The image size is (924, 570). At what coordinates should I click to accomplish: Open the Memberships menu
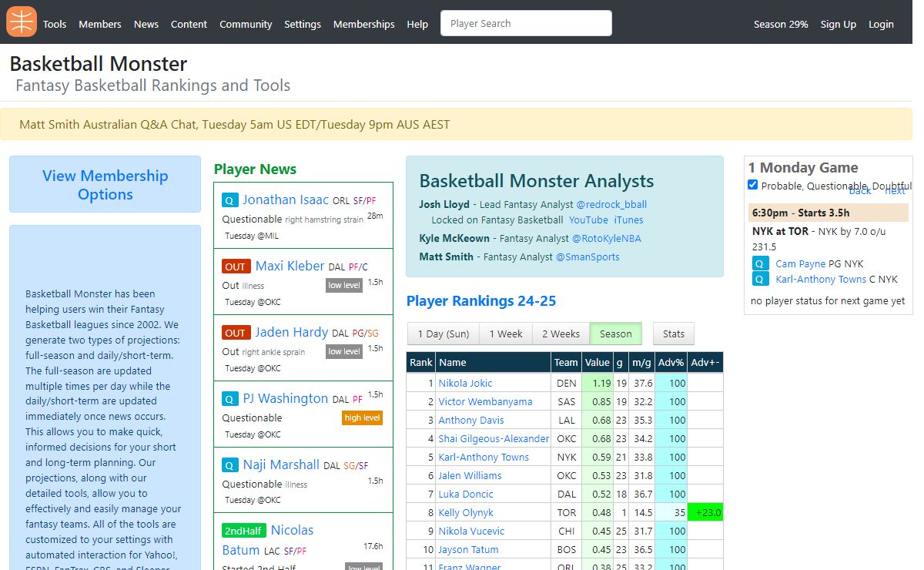pos(364,24)
